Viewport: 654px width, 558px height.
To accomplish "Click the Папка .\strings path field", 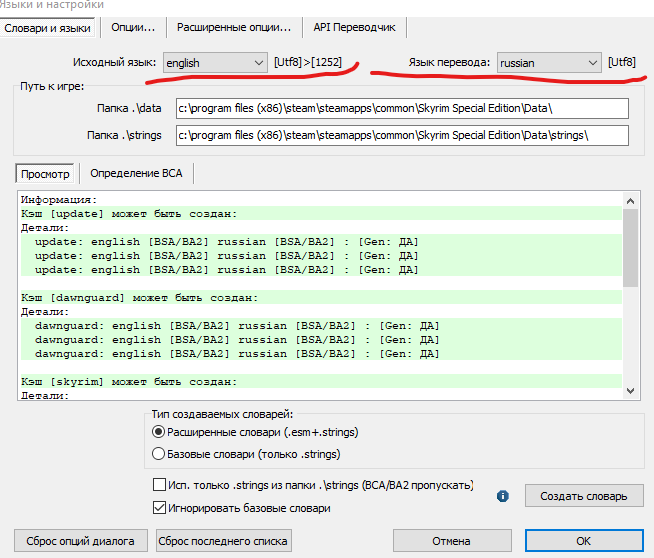I will (402, 136).
